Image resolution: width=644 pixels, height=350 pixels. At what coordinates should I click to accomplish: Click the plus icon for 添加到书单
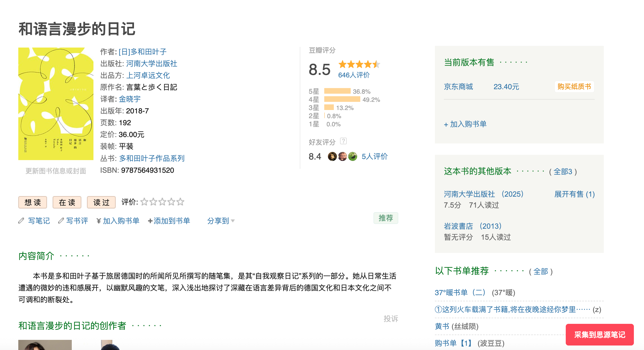pyautogui.click(x=150, y=221)
